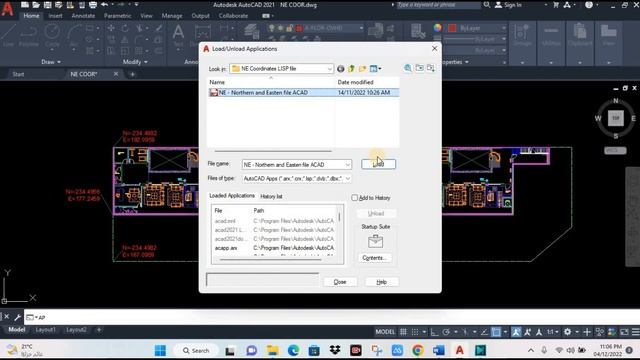
Task: Click the Windows Start button
Action: click(x=160, y=350)
